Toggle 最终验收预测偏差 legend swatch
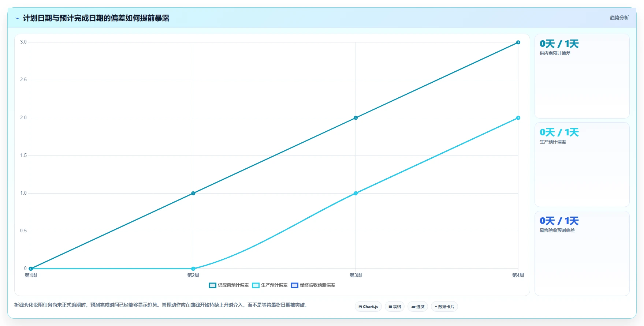 pyautogui.click(x=294, y=285)
